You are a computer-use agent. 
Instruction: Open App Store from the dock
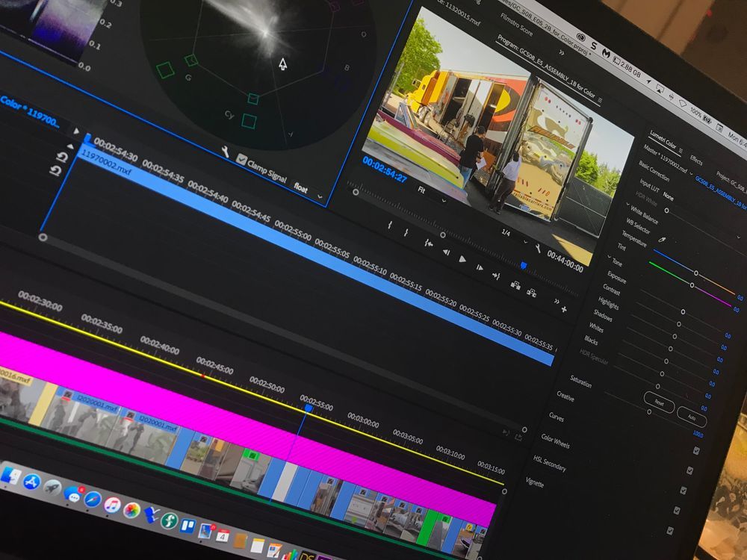pyautogui.click(x=31, y=482)
